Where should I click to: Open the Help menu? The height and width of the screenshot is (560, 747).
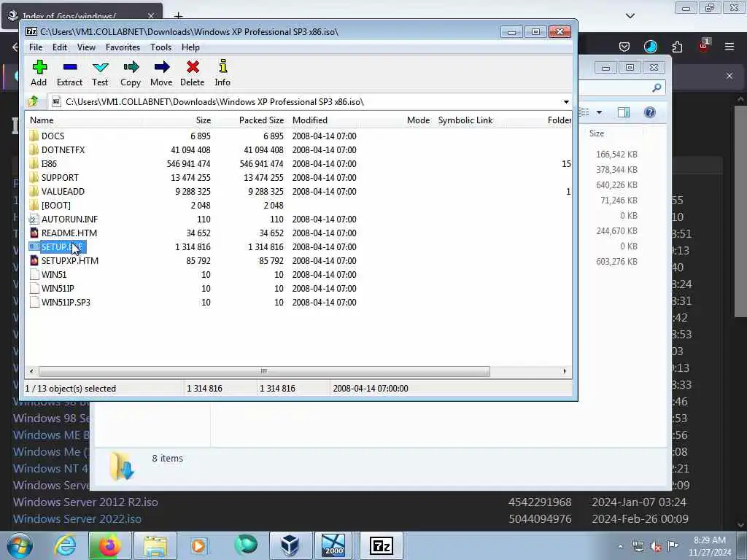[x=190, y=47]
